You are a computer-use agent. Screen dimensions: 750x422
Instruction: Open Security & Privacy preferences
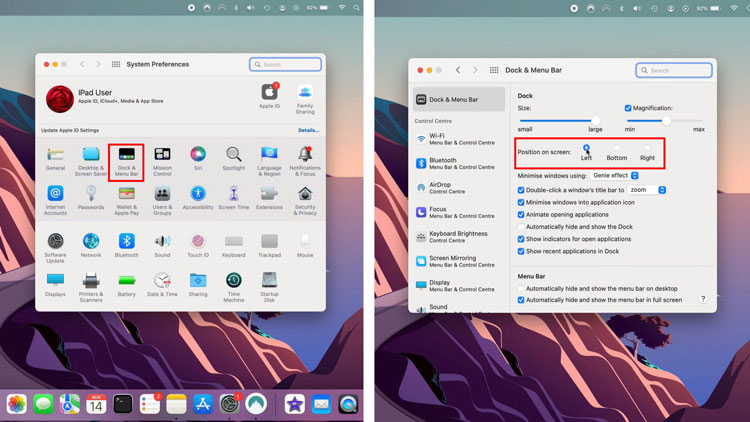point(305,193)
